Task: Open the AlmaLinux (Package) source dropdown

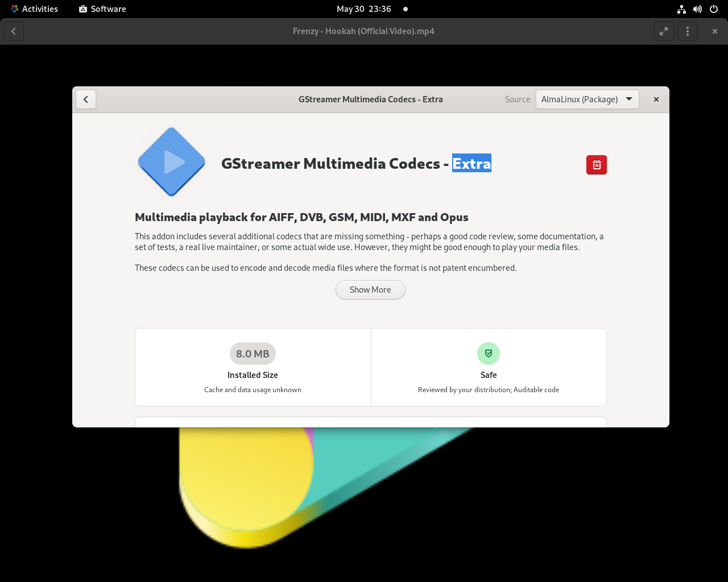Action: coord(587,99)
